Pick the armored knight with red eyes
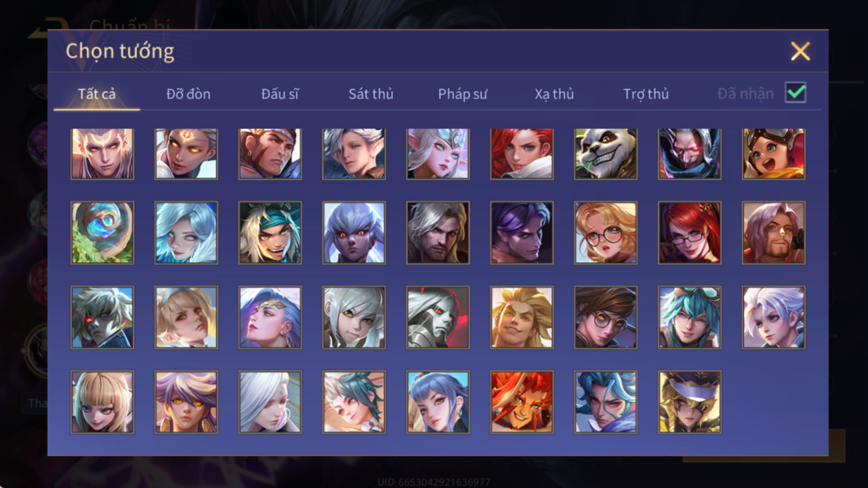This screenshot has height=488, width=868. 438,317
